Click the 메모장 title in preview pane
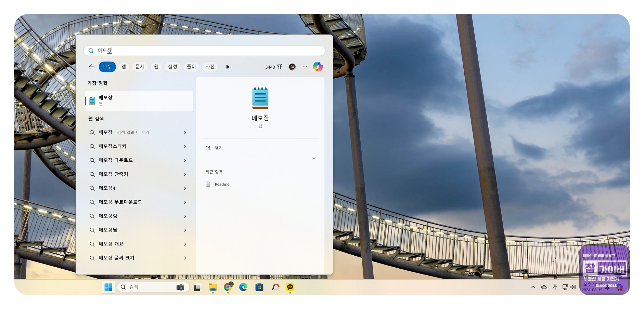 (x=260, y=118)
